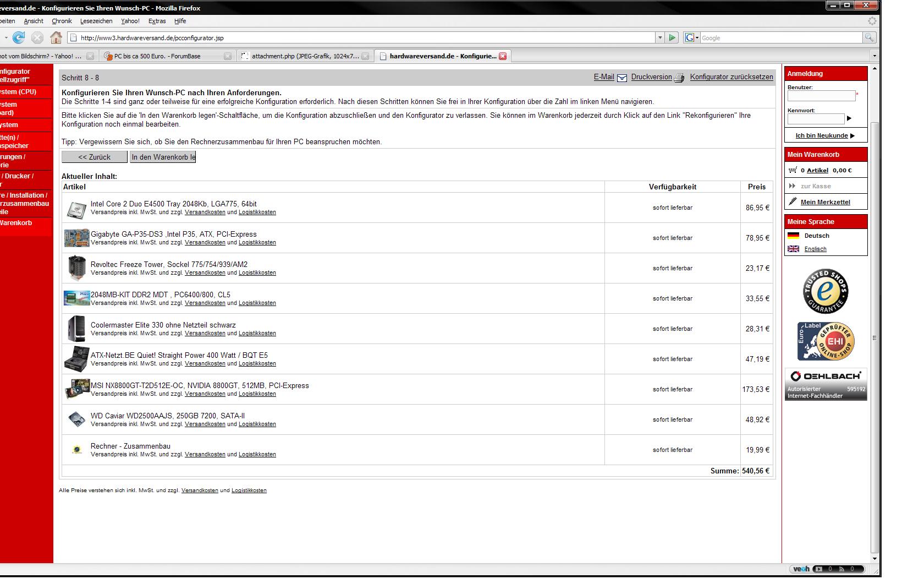Click Konfigurator zurücksetzen link
Image resolution: width=924 pixels, height=578 pixels.
pos(732,77)
